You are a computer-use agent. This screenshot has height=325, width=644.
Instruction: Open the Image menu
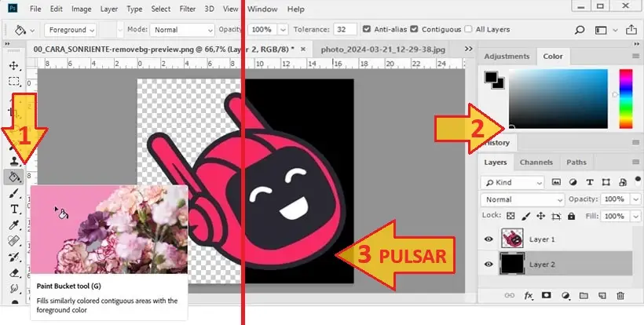click(x=82, y=9)
